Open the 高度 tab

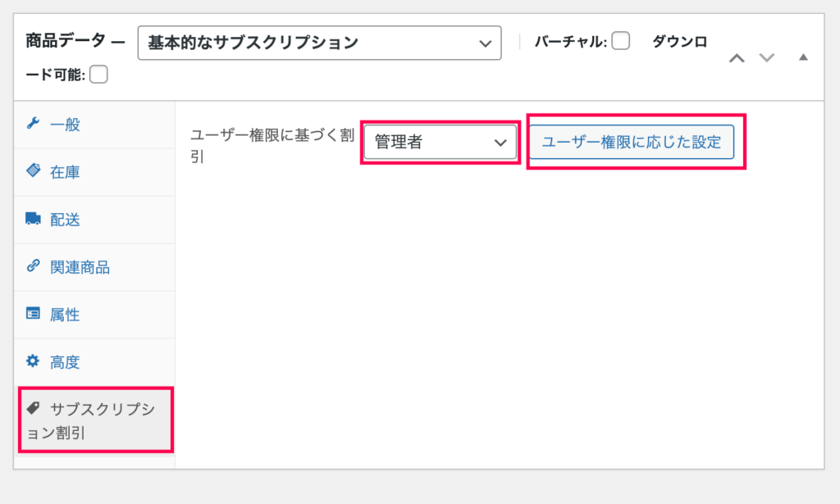point(94,362)
